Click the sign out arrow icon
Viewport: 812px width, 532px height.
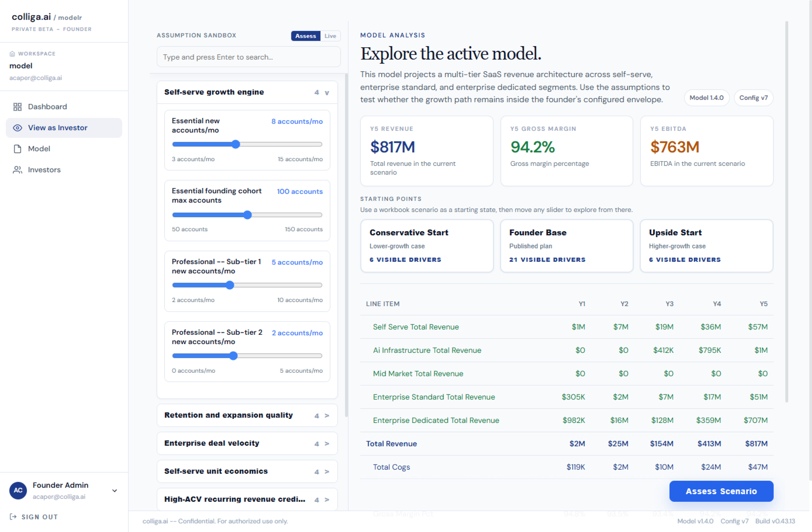tap(13, 517)
